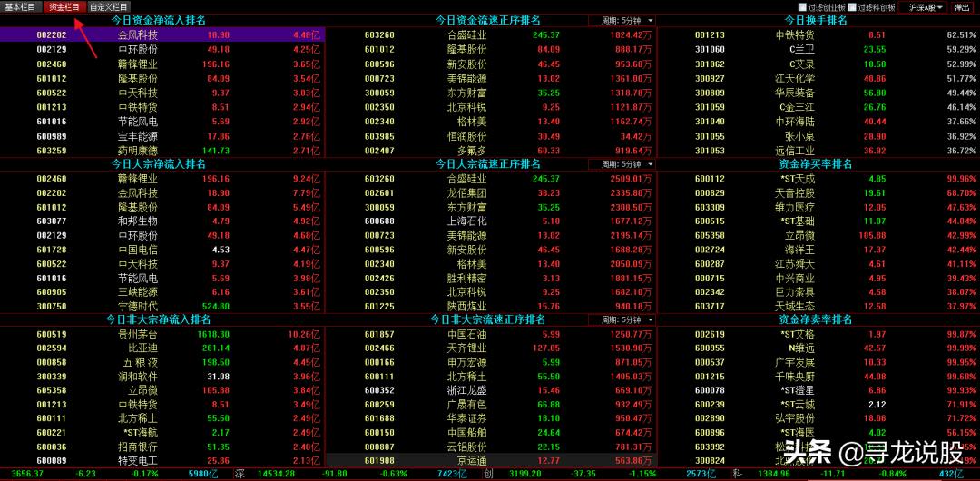Open 周期 dropdown beside 今日非大宗流速正序排名

point(622,319)
